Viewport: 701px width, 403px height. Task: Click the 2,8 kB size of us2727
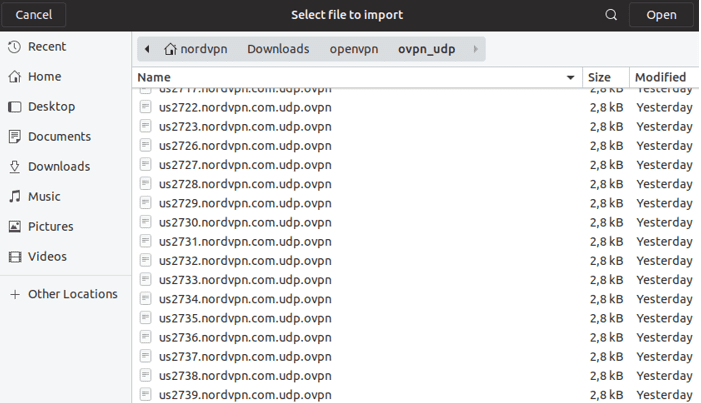click(x=606, y=165)
